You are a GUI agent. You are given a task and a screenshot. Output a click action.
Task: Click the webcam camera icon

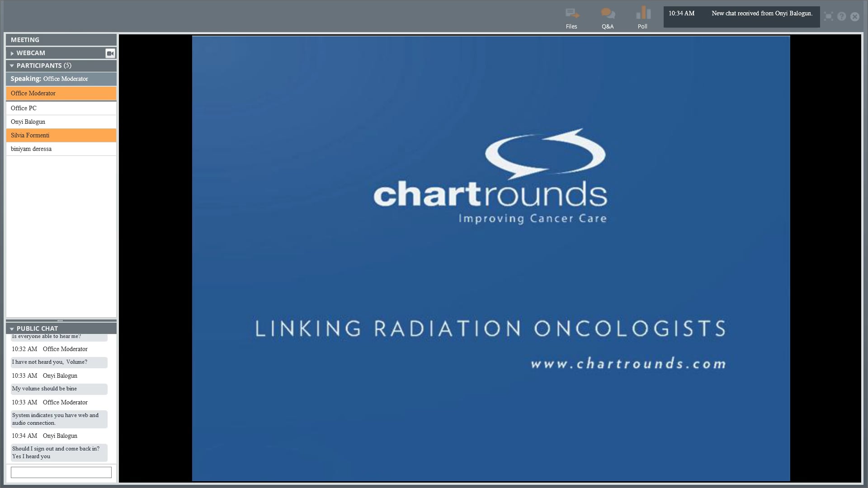point(110,53)
